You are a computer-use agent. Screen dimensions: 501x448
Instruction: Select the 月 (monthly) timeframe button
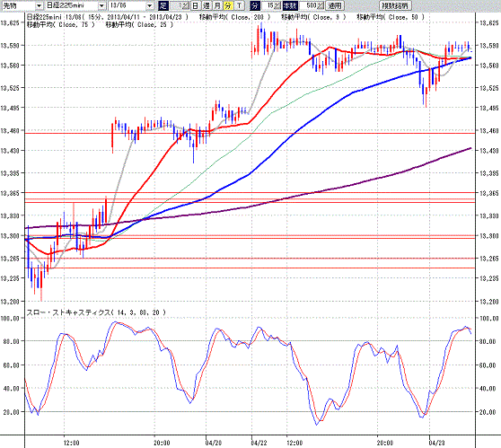tap(217, 5)
